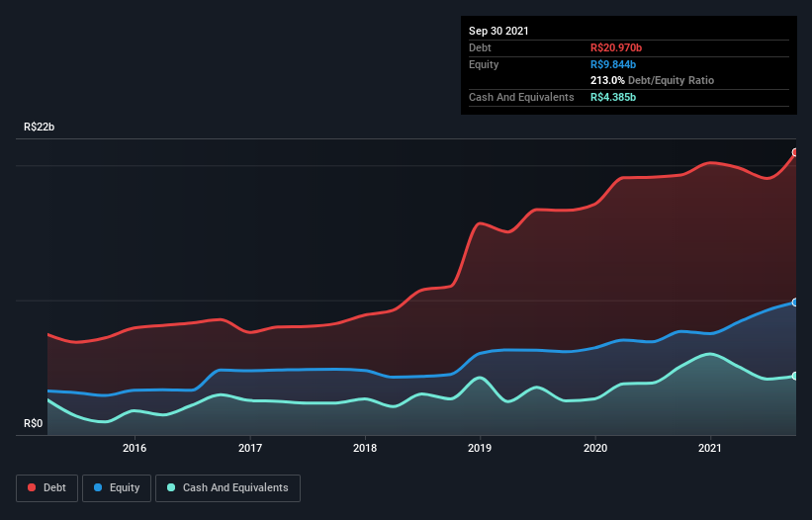The image size is (812, 520).
Task: Click the 2018 x-axis label
Action: point(365,448)
